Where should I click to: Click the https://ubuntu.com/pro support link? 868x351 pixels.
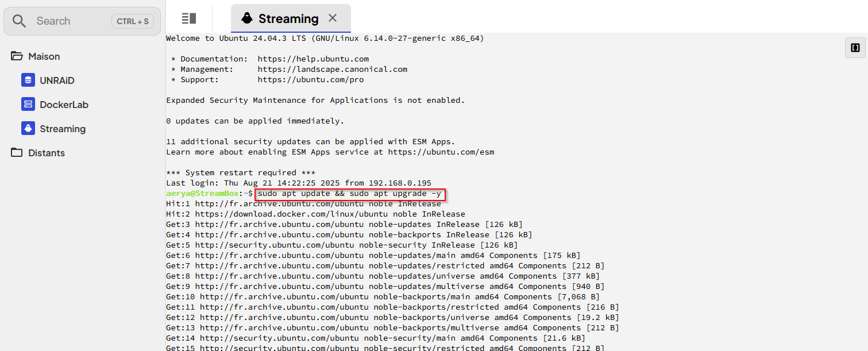coord(311,79)
